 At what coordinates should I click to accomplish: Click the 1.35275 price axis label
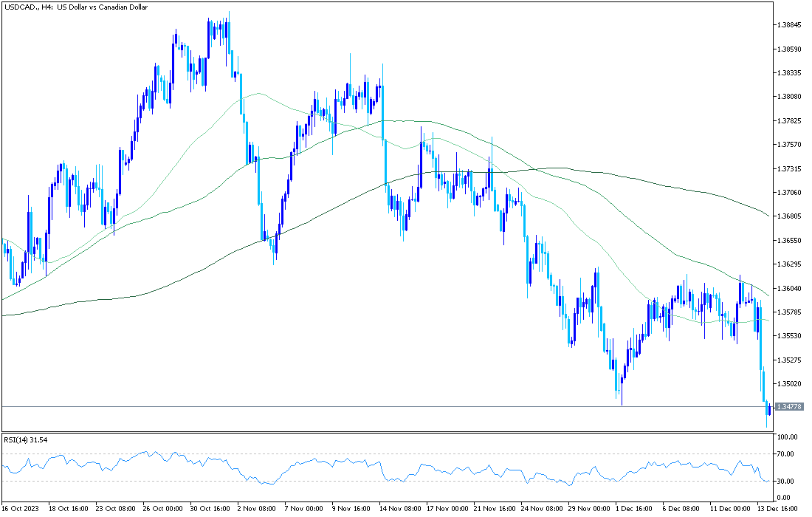click(x=790, y=360)
